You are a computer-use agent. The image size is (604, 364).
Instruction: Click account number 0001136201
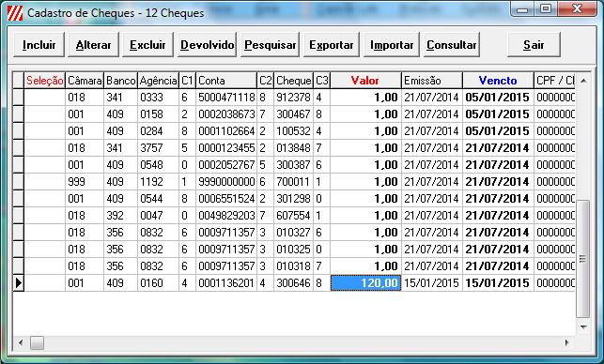tap(226, 283)
